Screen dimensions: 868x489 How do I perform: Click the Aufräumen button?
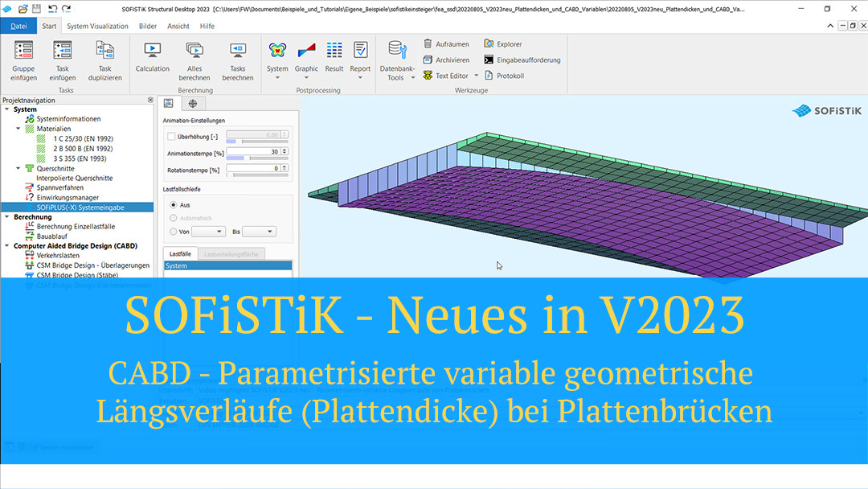pos(446,43)
